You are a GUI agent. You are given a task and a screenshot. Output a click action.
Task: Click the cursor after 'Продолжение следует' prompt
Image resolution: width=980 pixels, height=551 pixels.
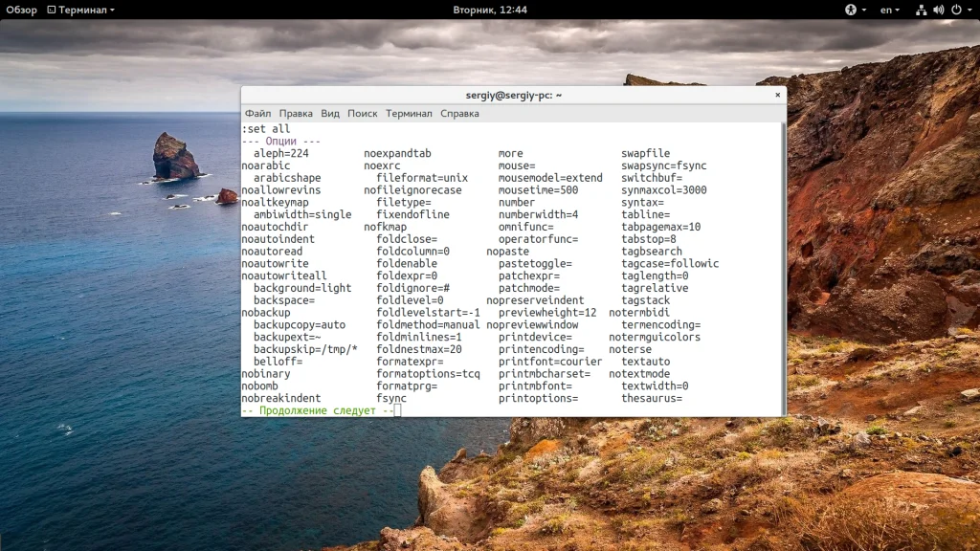(x=397, y=410)
